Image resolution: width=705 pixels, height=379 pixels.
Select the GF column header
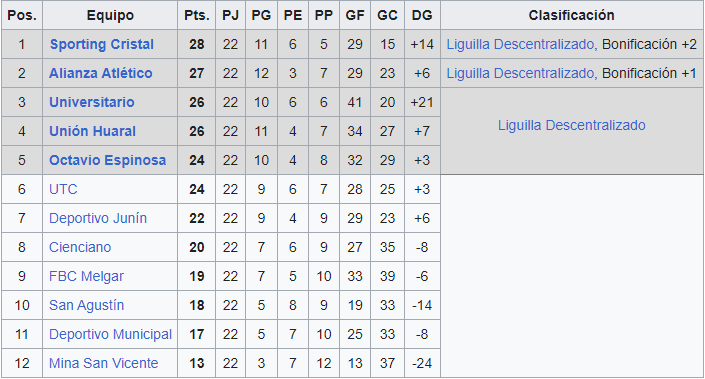click(355, 15)
